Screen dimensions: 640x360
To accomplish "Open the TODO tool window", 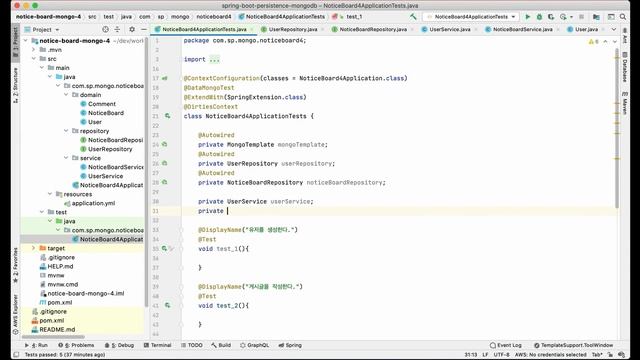I will tap(191, 345).
